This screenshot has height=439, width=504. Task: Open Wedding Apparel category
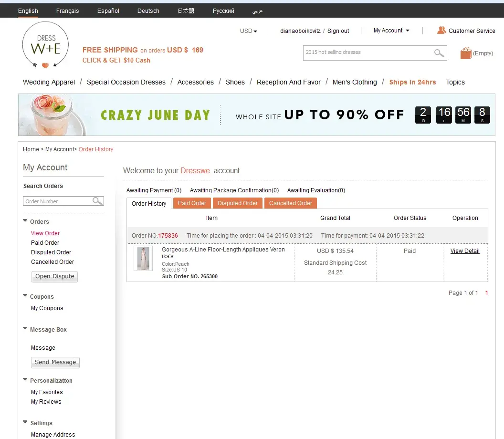pos(49,82)
